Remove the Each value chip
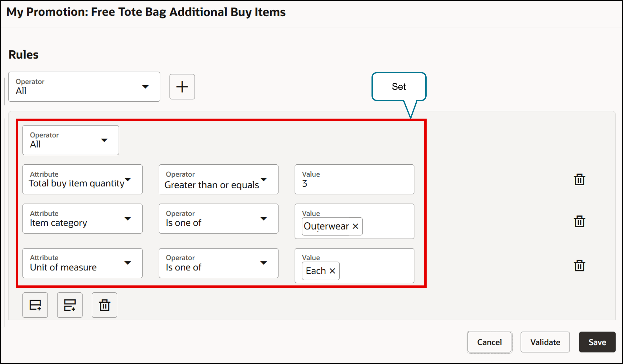 (332, 271)
